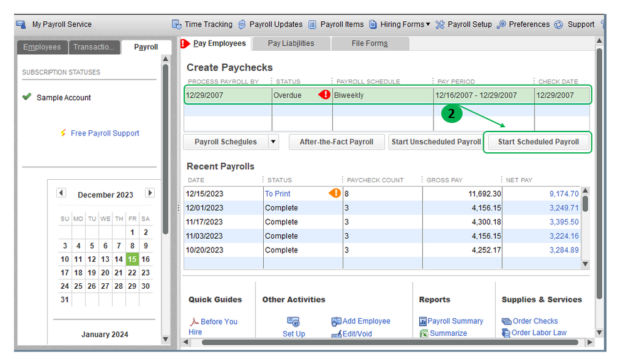Click After-the-Fact Payroll button
This screenshot has height=364, width=626.
(336, 142)
